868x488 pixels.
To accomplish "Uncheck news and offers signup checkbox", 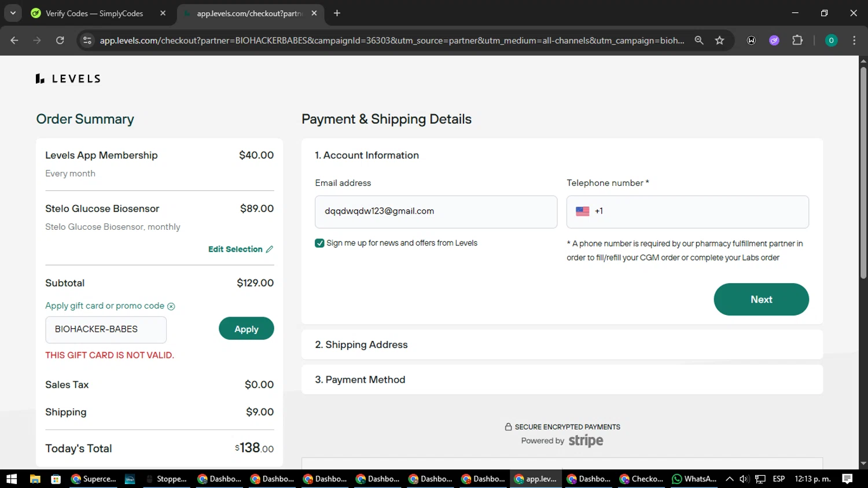I will 319,243.
